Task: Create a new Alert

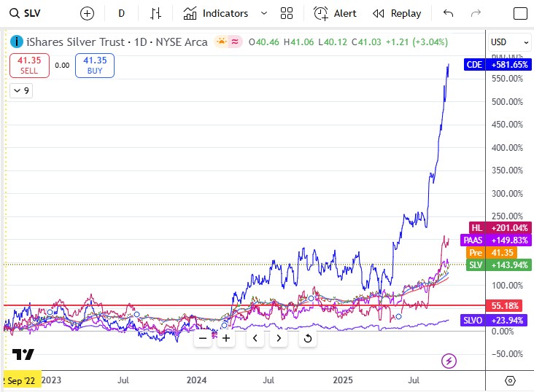Action: coord(336,13)
